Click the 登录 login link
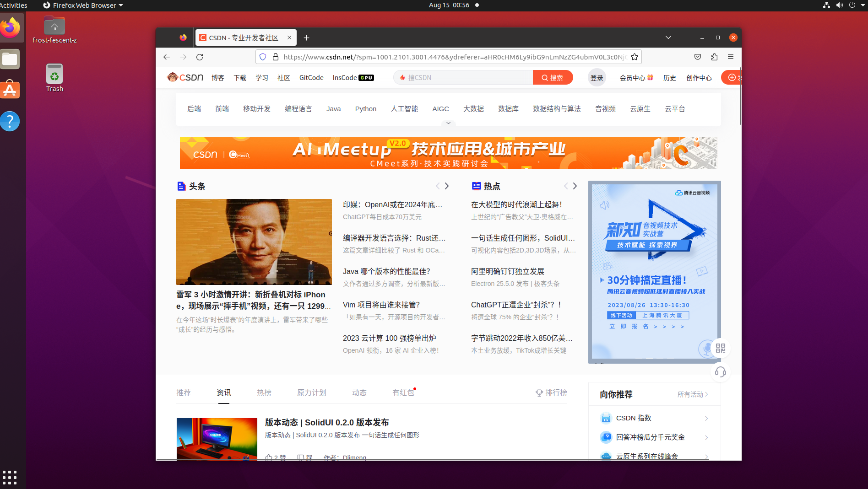Screen dimensions: 868x489 coord(597,77)
